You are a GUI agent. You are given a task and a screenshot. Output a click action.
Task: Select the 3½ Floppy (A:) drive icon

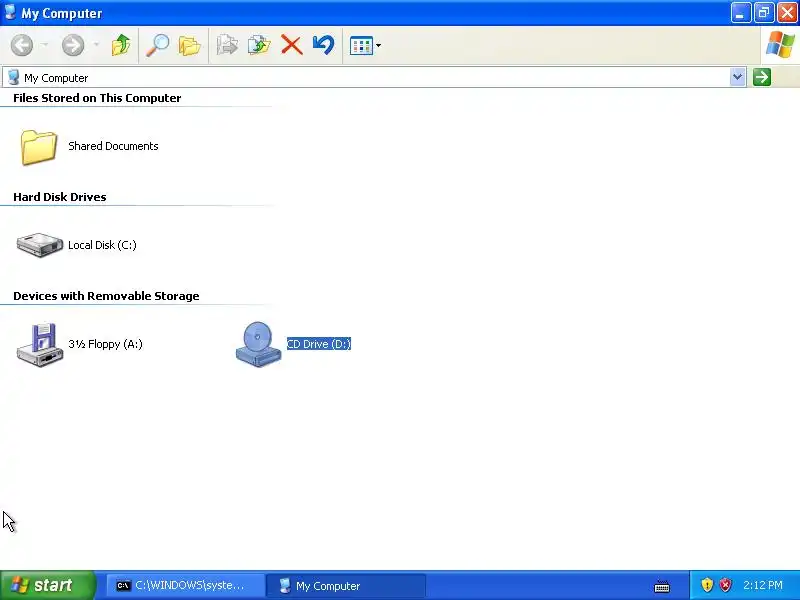point(40,344)
